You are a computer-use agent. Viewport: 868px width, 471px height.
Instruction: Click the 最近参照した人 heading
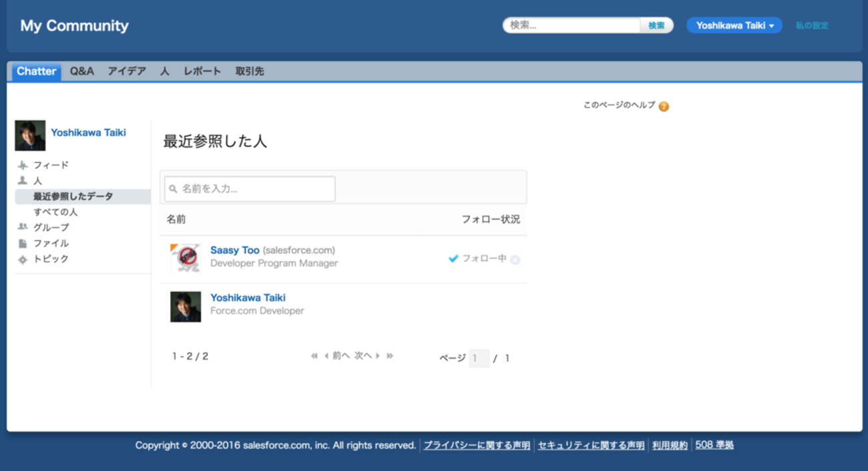pos(215,142)
